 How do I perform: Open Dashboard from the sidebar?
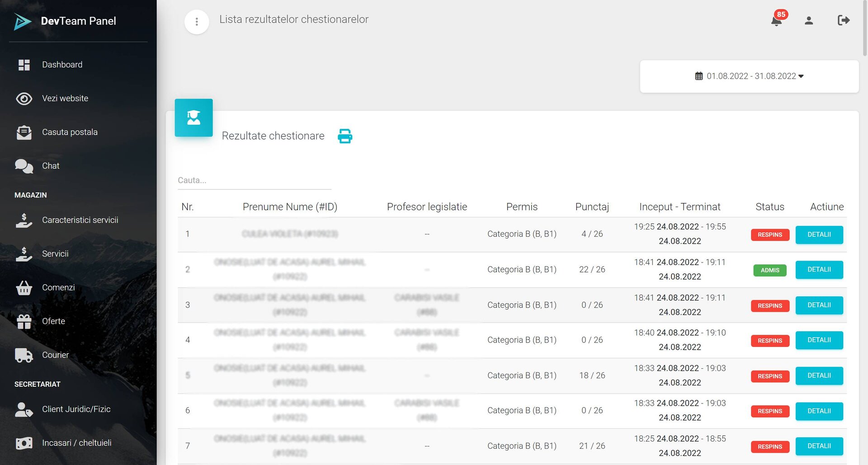[x=62, y=65]
